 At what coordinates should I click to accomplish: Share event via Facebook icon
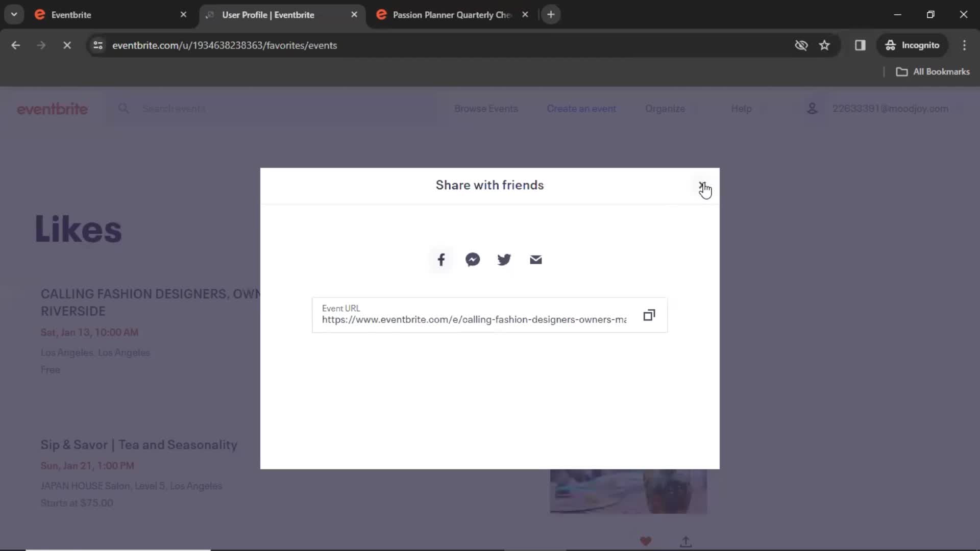pos(441,260)
